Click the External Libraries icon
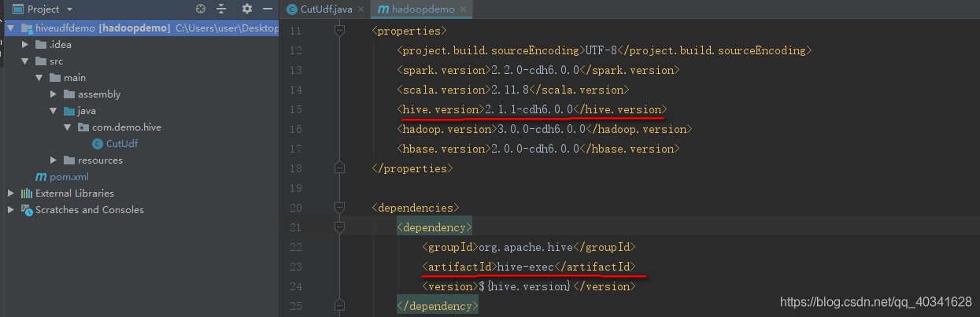 pyautogui.click(x=26, y=194)
